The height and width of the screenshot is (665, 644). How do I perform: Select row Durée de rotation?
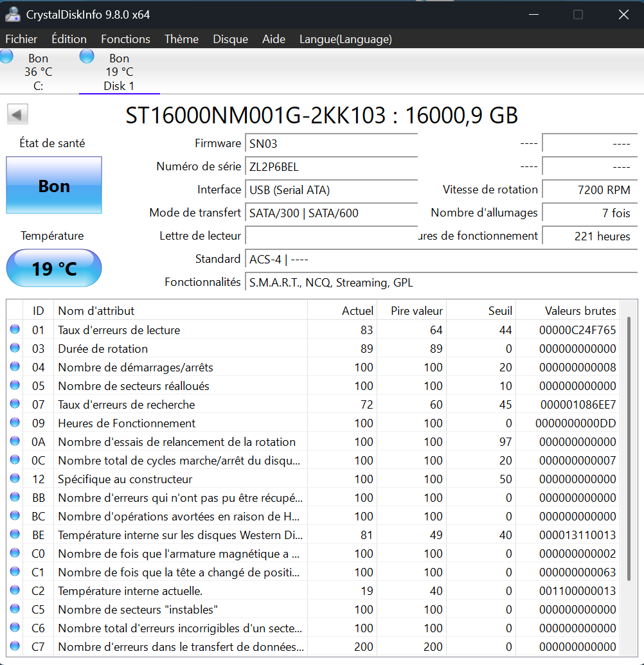pos(313,348)
